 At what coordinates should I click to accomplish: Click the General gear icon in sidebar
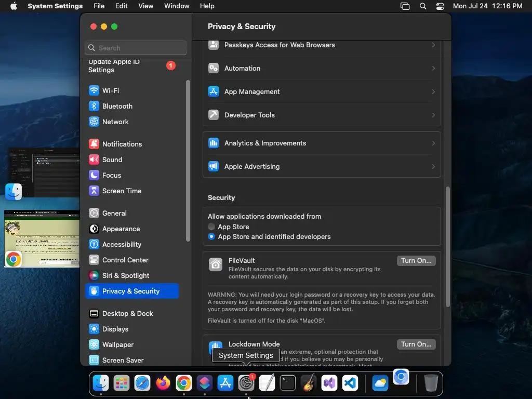point(94,214)
